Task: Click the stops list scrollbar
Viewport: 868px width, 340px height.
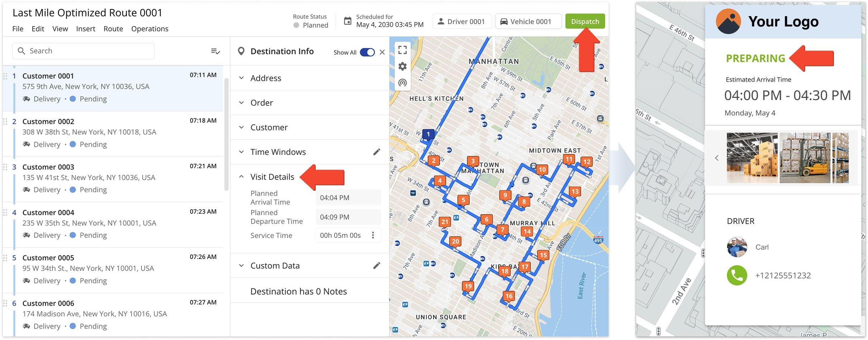Action: 226,134
